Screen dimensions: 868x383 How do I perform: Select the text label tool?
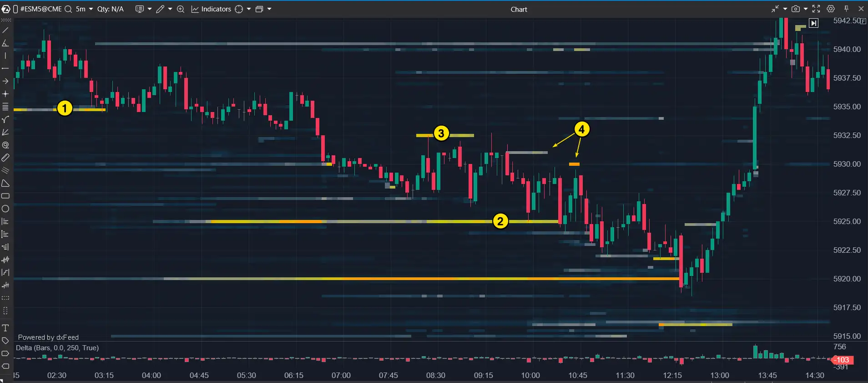(x=5, y=328)
